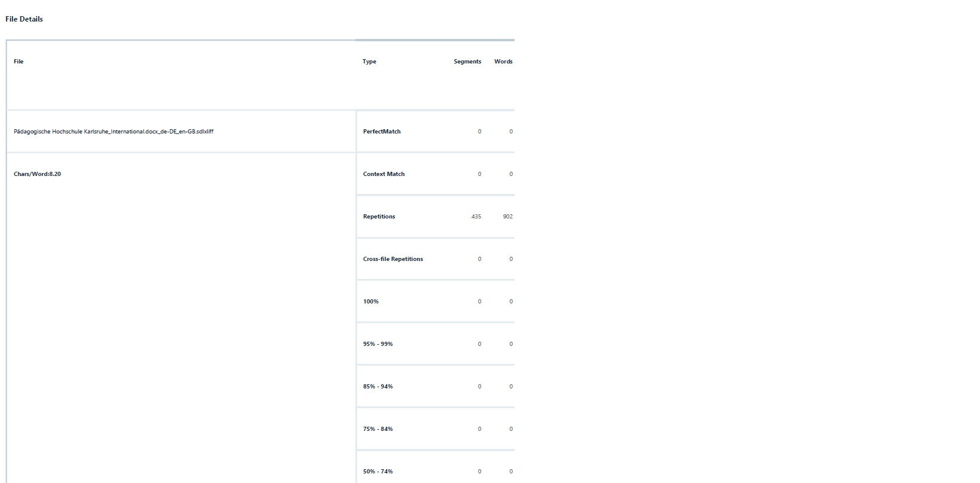Click the Repetitions row label
This screenshot has width=980, height=483.
coord(379,217)
